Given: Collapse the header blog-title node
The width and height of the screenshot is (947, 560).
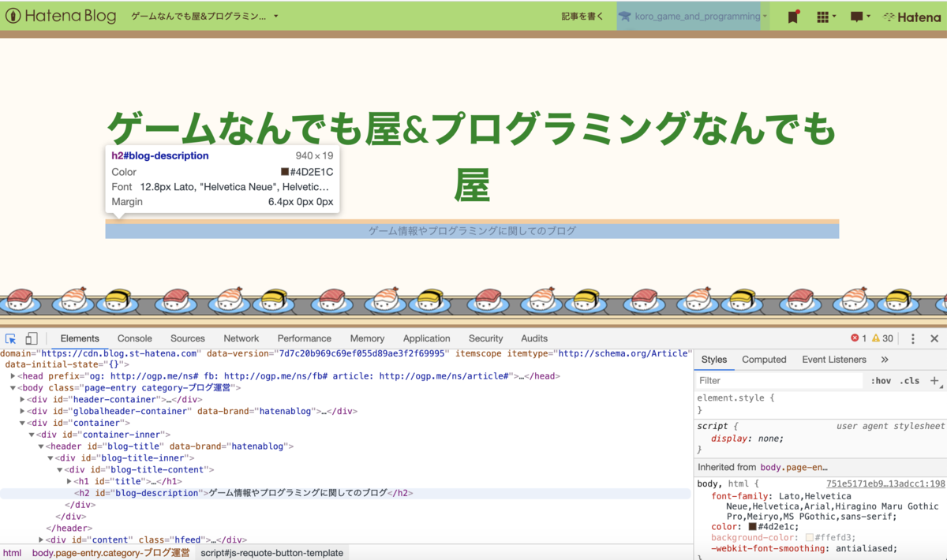Looking at the screenshot, I should click(x=41, y=446).
